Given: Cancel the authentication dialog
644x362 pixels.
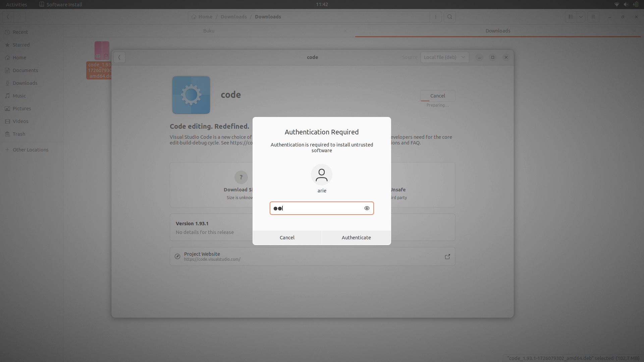Looking at the screenshot, I should tap(287, 238).
